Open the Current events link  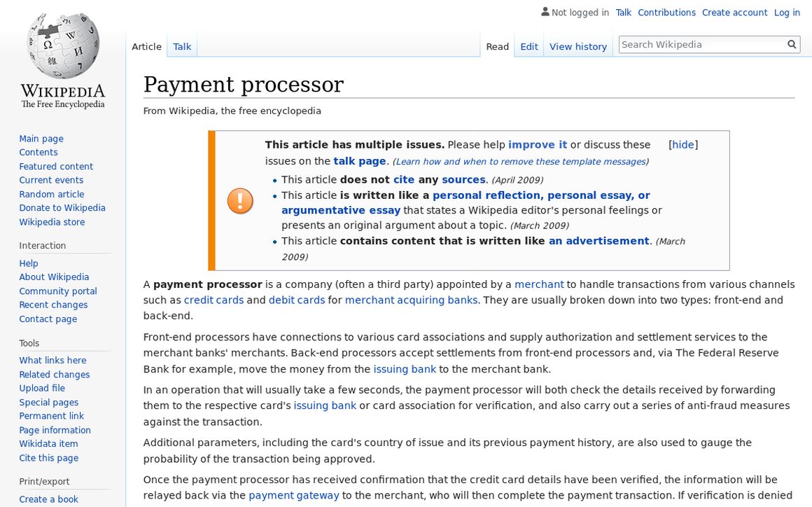tap(51, 180)
